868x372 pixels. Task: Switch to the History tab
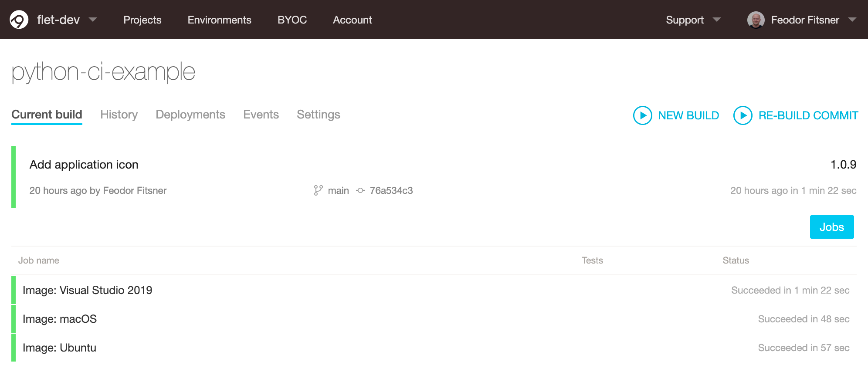(119, 115)
